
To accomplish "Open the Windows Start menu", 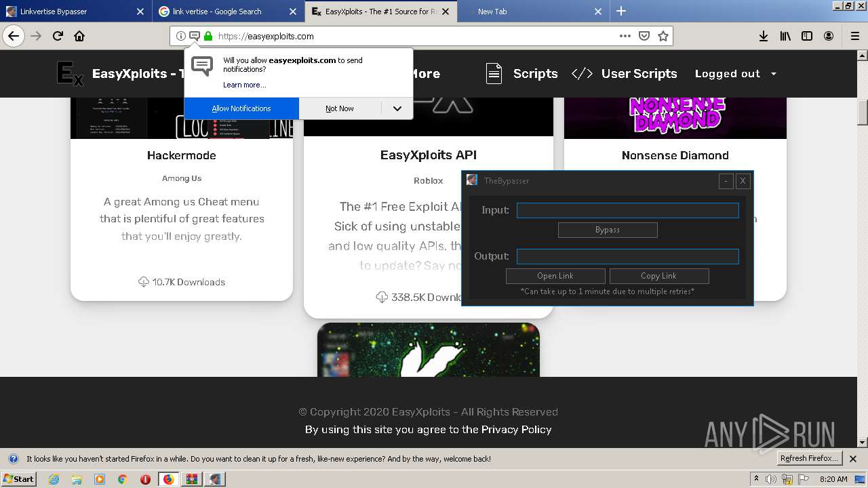I will click(x=18, y=479).
